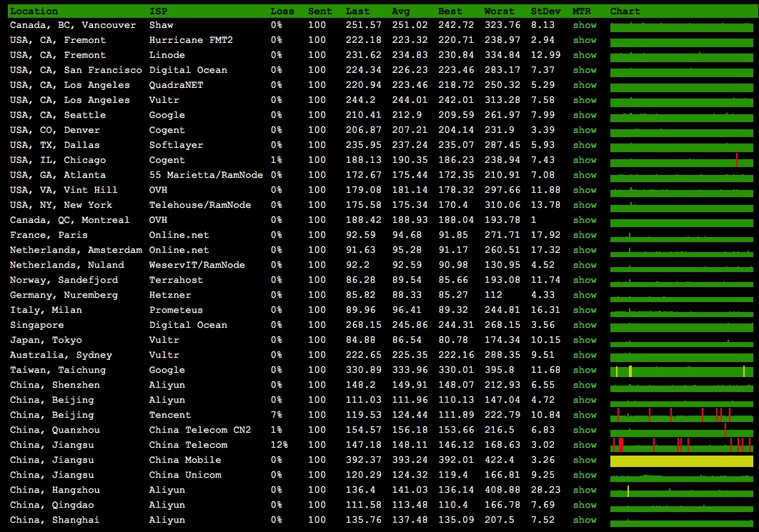759x532 pixels.
Task: Show MTR for Los Angeles Vultr
Action: [x=585, y=100]
